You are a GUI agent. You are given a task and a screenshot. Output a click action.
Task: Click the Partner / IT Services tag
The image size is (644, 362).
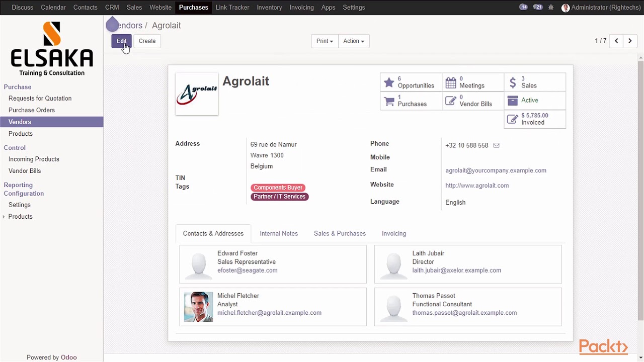(x=280, y=197)
